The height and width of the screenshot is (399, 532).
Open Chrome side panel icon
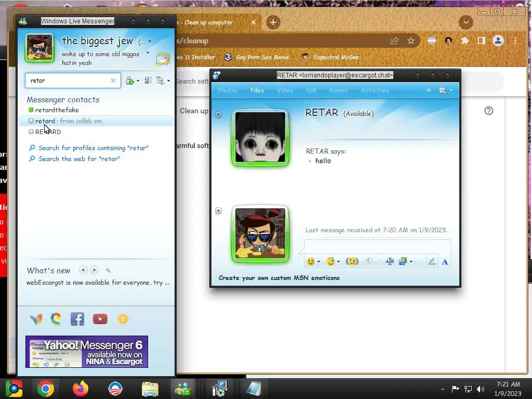481,41
